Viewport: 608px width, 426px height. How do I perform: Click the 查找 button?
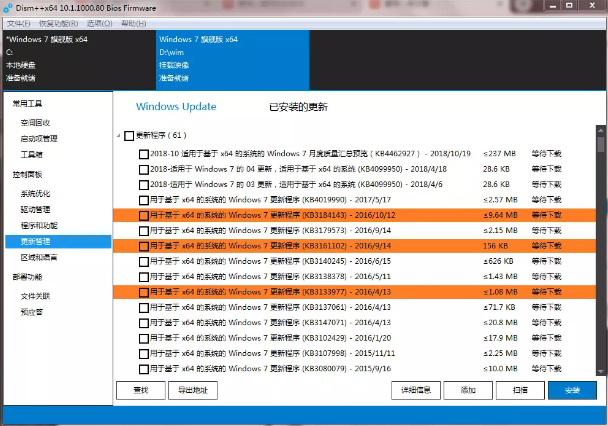[x=141, y=390]
